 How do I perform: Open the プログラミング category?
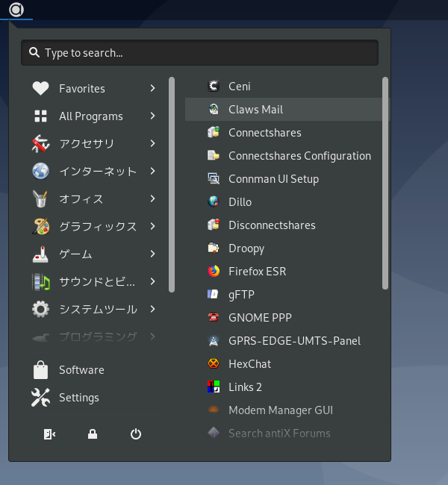[94, 337]
